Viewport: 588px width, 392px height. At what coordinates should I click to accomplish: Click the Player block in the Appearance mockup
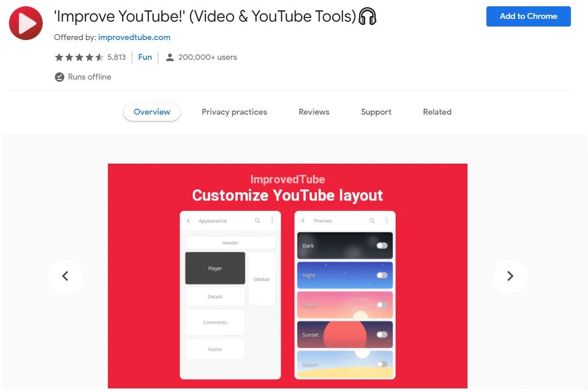pyautogui.click(x=215, y=268)
